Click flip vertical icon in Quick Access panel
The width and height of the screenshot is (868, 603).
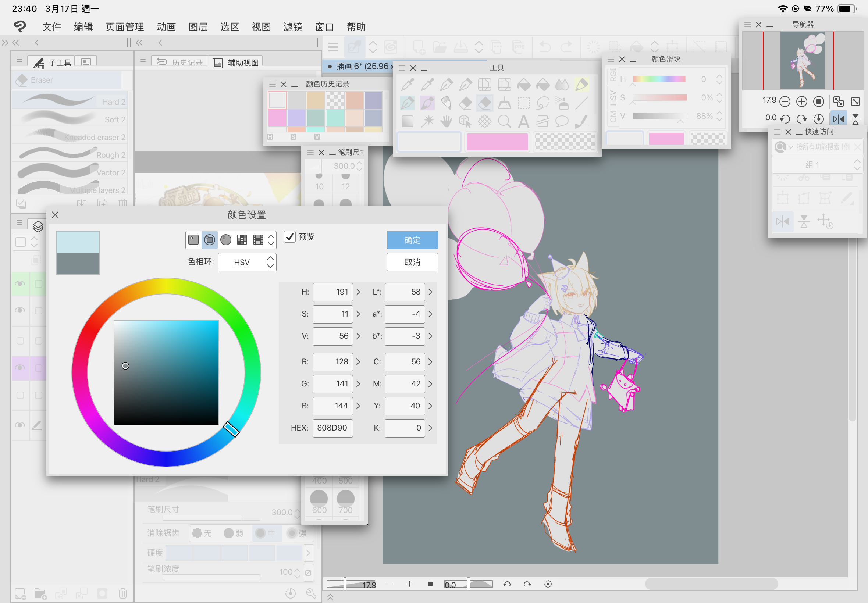point(804,221)
